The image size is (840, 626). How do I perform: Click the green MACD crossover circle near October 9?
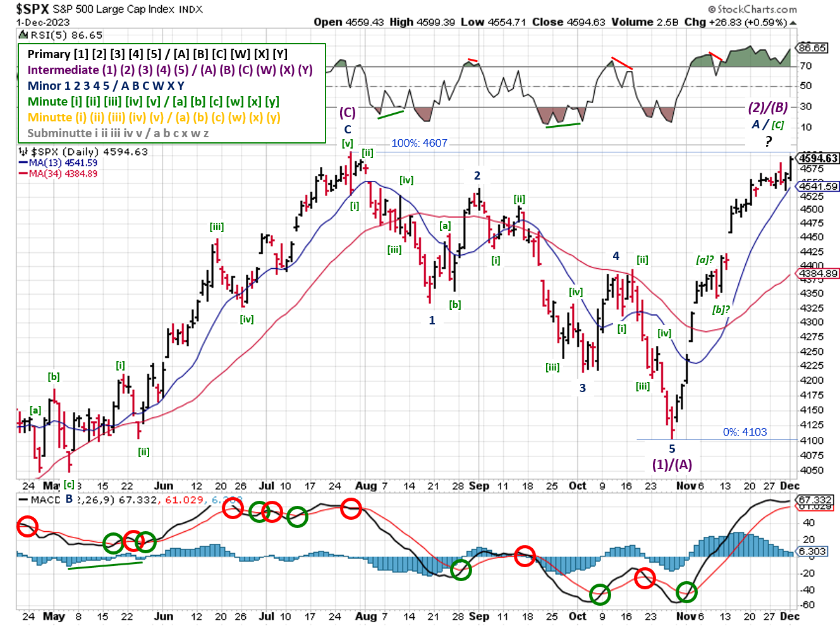600,594
